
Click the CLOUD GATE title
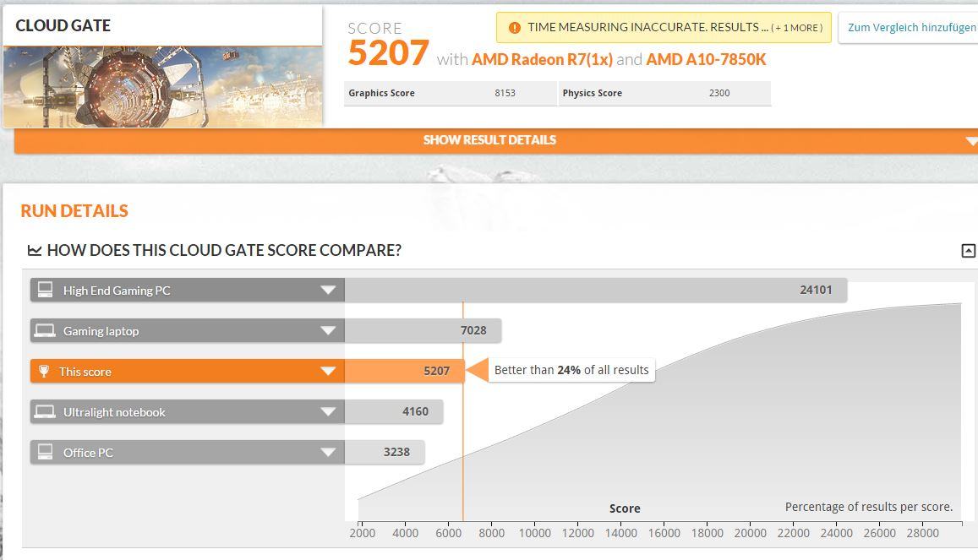pyautogui.click(x=63, y=25)
